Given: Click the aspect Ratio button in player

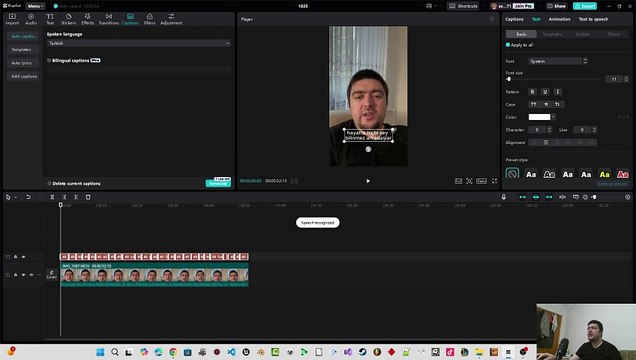Looking at the screenshot, I should tap(481, 181).
